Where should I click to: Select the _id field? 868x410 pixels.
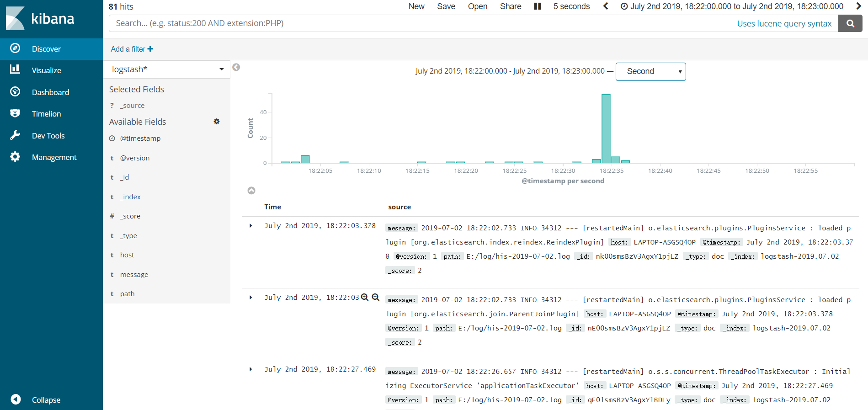click(x=124, y=177)
